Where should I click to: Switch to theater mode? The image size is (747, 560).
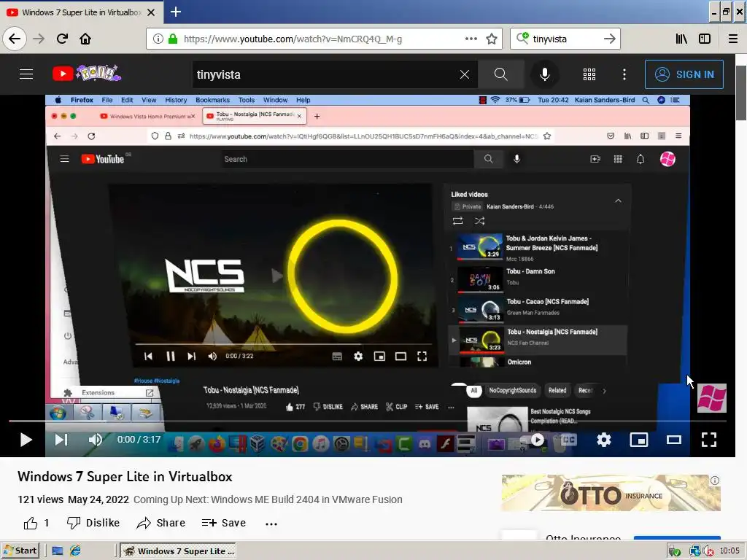pos(673,440)
